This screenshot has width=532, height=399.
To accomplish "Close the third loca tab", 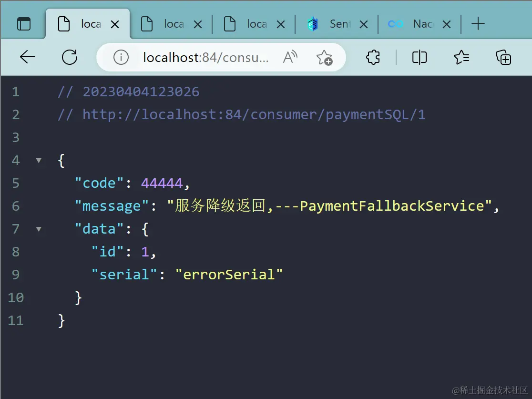I will (281, 24).
